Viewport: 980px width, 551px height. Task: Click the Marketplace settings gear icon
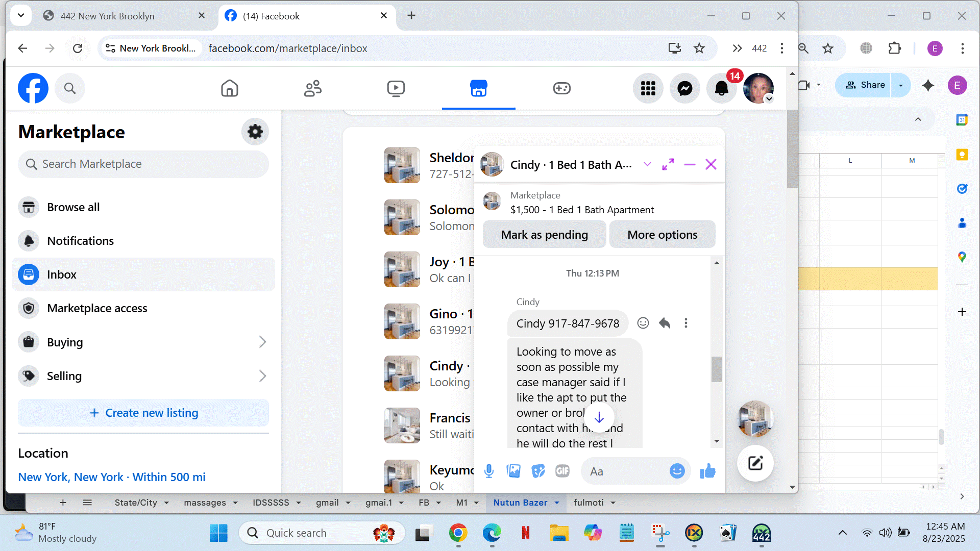coord(255,132)
